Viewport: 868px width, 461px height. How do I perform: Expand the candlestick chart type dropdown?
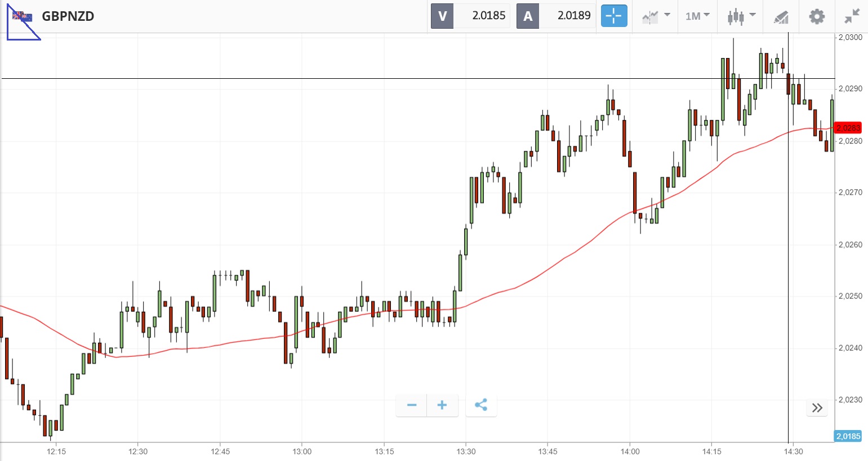(741, 16)
